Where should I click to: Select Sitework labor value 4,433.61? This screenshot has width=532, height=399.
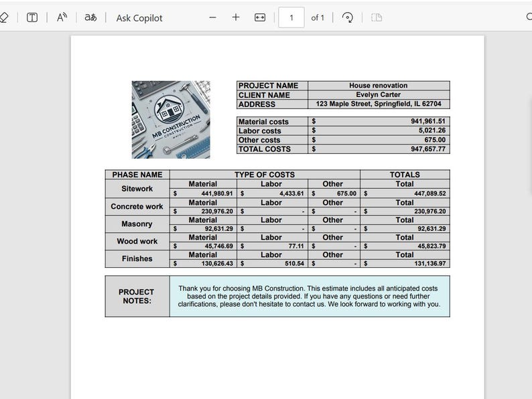click(291, 193)
